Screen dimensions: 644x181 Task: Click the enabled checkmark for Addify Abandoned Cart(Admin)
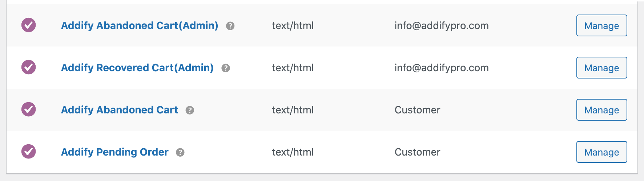[28, 25]
